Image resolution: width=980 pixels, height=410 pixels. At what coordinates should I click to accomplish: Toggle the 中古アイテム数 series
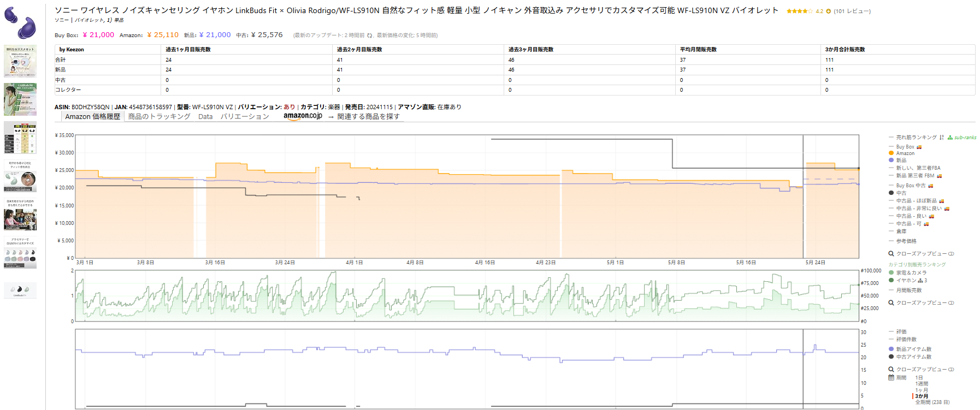[910, 357]
